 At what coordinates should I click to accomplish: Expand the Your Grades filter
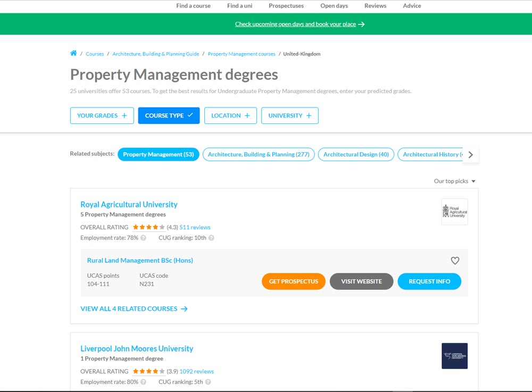(102, 115)
